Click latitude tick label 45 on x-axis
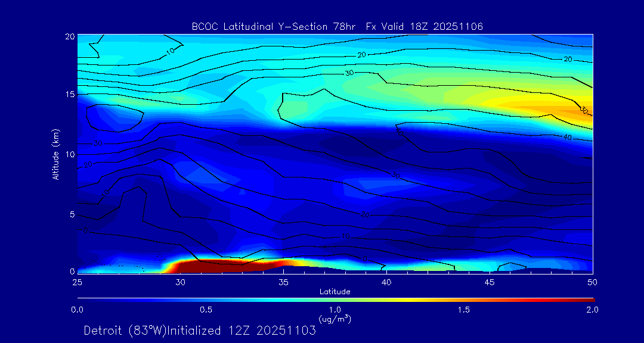This screenshot has height=343, width=644. [x=489, y=282]
